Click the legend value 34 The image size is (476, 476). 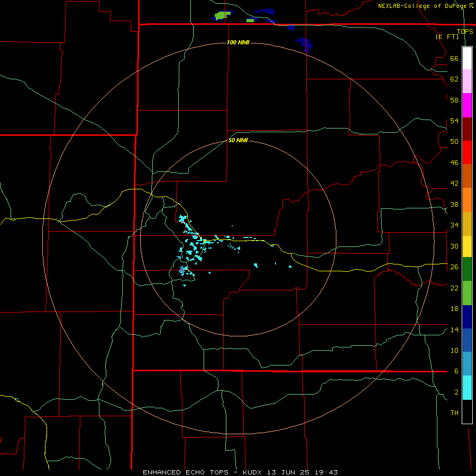click(x=454, y=225)
